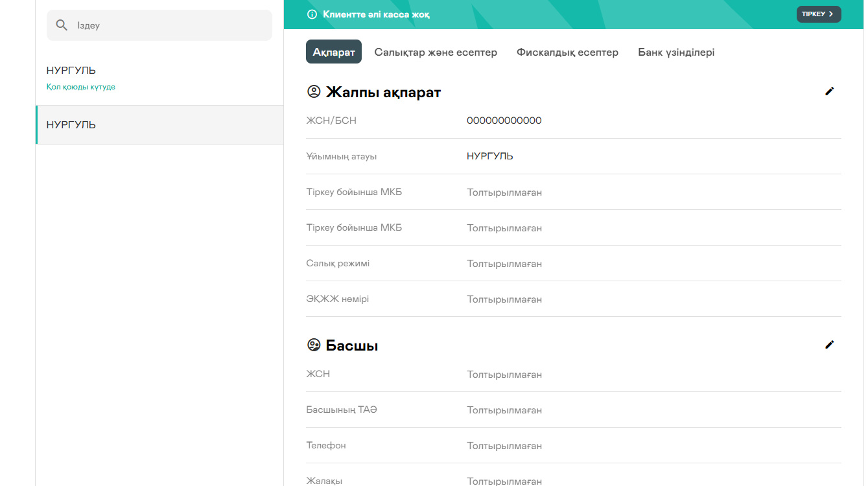Click the Жалақы label
Viewport: 868px width, 486px height.
[324, 481]
